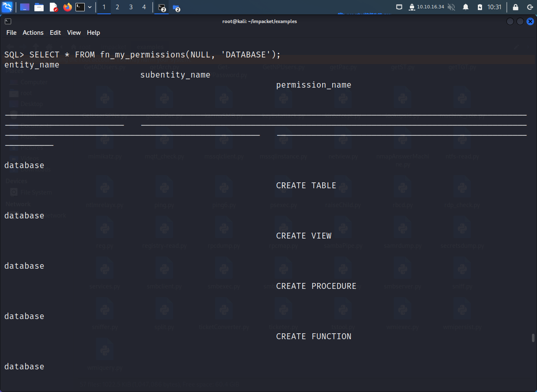Launch Firefox from the top panel
This screenshot has height=392, width=537.
(68, 7)
